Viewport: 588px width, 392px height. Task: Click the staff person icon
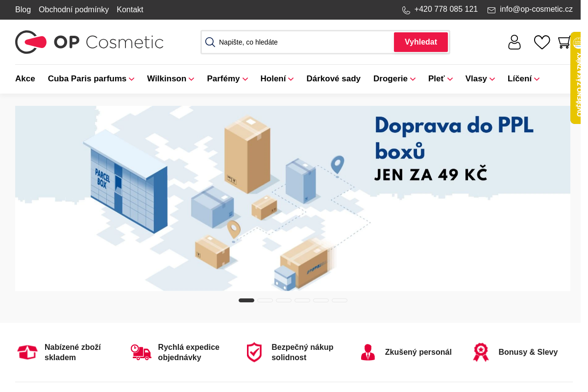[368, 352]
